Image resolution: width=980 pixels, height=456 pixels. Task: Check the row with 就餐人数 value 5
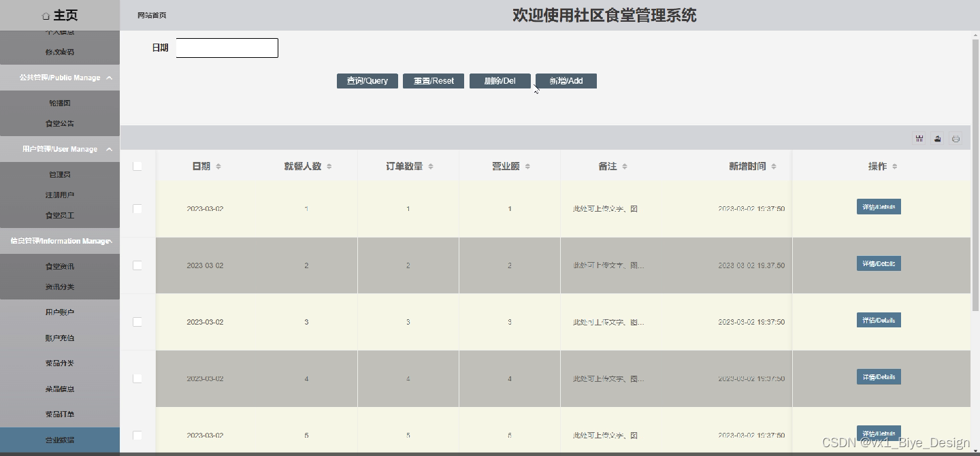[137, 435]
